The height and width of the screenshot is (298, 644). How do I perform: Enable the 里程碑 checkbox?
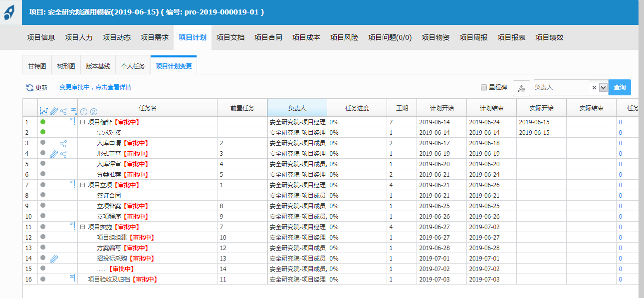[x=483, y=87]
